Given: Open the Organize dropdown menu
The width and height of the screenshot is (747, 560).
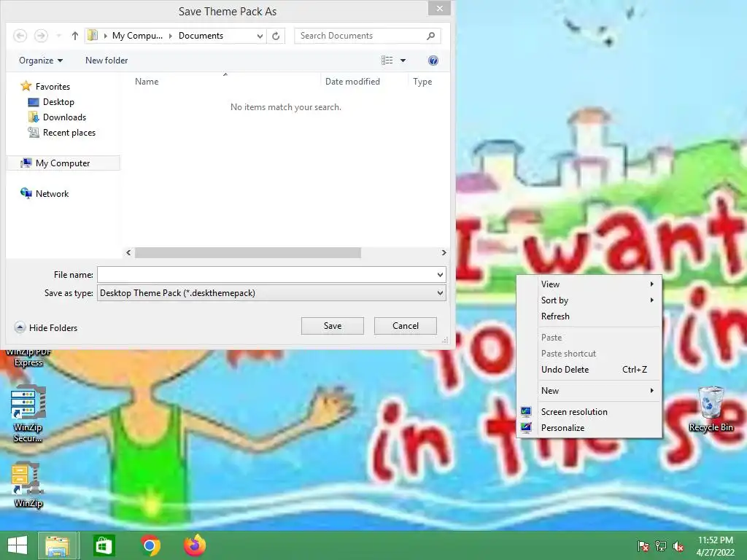Looking at the screenshot, I should (41, 61).
